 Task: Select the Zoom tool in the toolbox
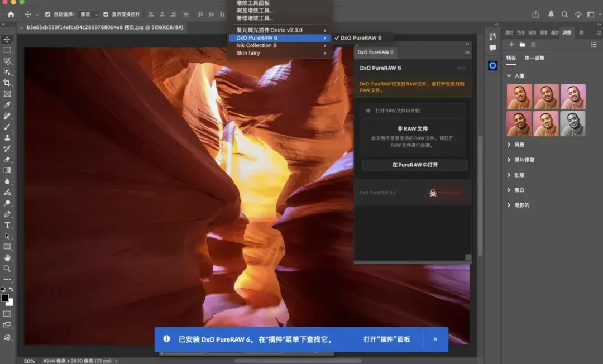(7, 269)
